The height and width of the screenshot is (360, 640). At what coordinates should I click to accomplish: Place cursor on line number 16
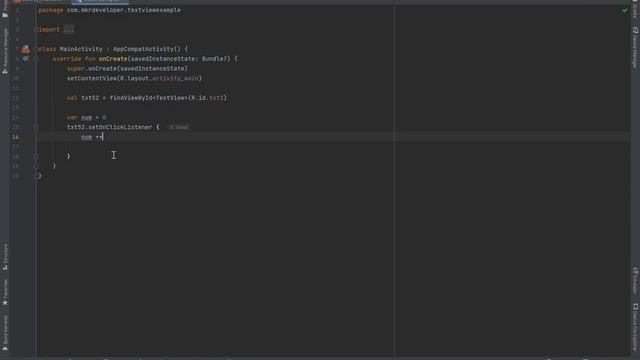[15, 137]
